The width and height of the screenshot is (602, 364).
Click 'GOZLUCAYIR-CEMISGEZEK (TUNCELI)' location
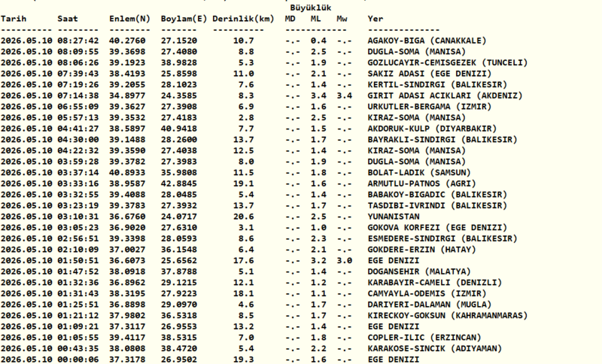coord(448,62)
